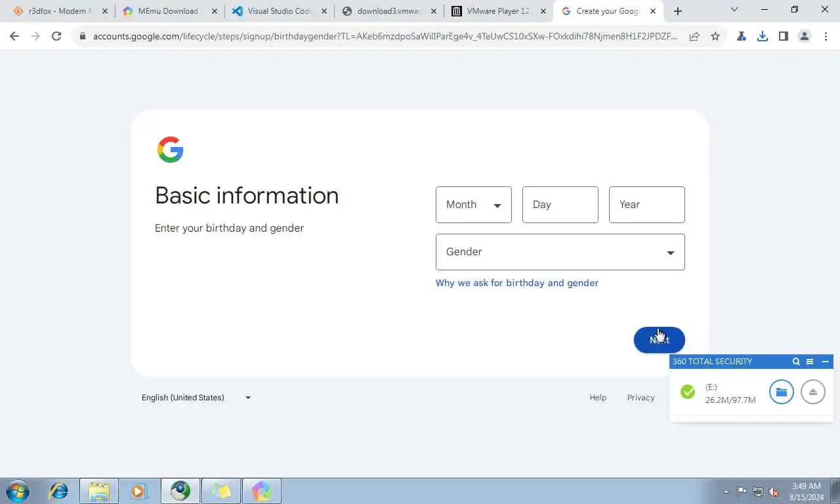Click the Next button
Image resolution: width=840 pixels, height=504 pixels.
660,340
